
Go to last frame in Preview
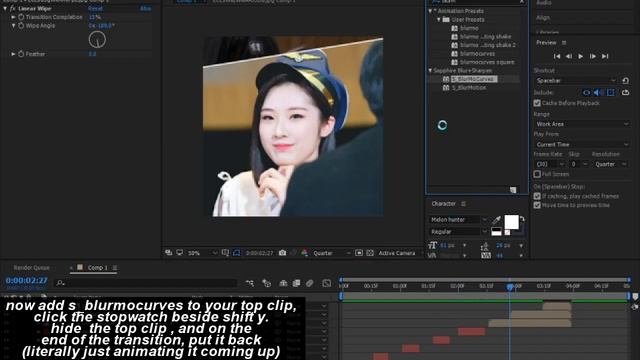point(605,56)
